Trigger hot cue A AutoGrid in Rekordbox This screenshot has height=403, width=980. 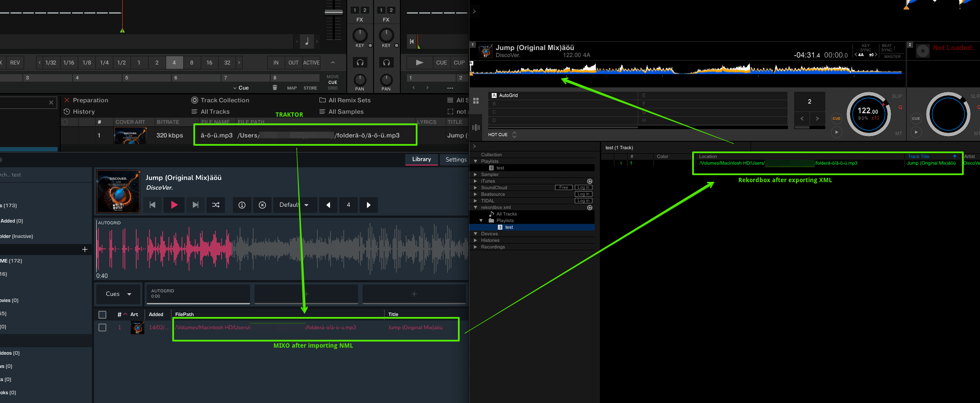(x=563, y=95)
